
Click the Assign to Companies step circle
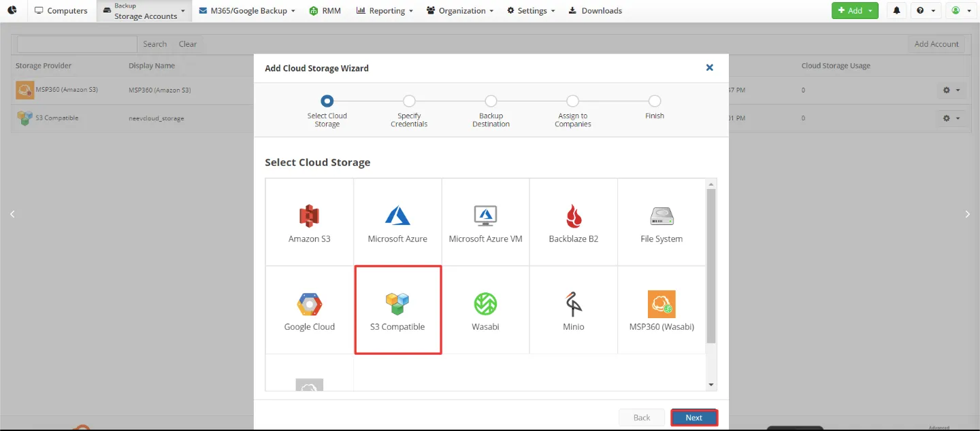coord(573,101)
